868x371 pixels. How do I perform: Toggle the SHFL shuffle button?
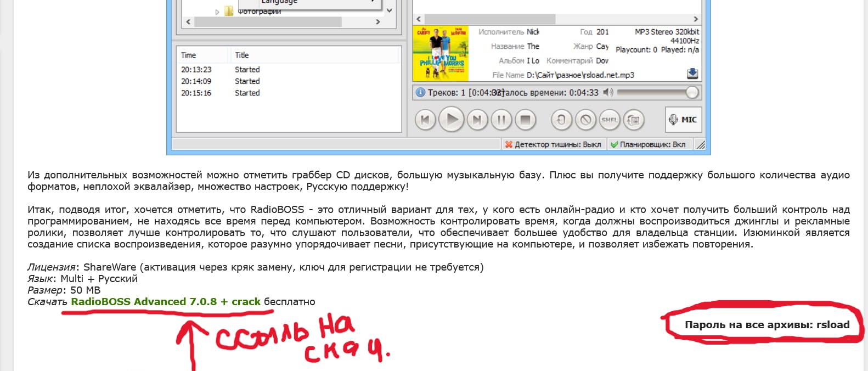tap(610, 120)
